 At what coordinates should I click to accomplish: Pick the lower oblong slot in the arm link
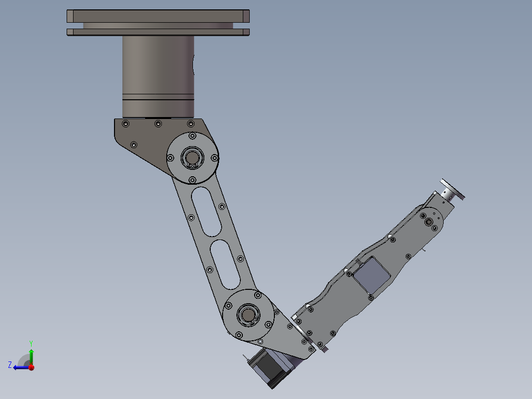tap(225, 265)
